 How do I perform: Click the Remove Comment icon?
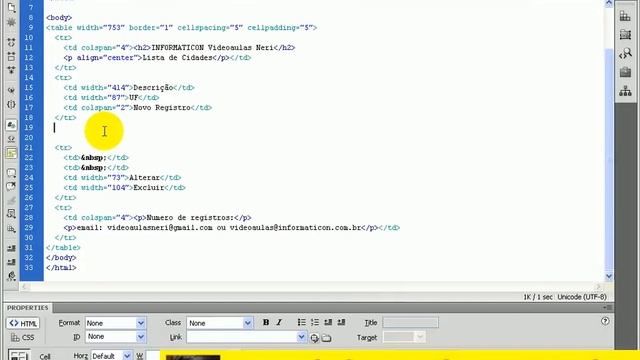point(11,187)
